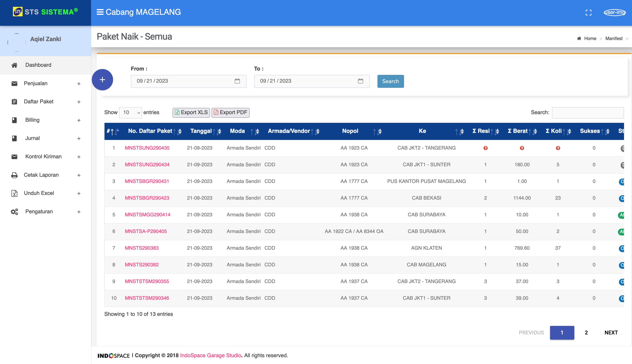
Task: Open the Dashboard menu item
Action: (x=46, y=65)
